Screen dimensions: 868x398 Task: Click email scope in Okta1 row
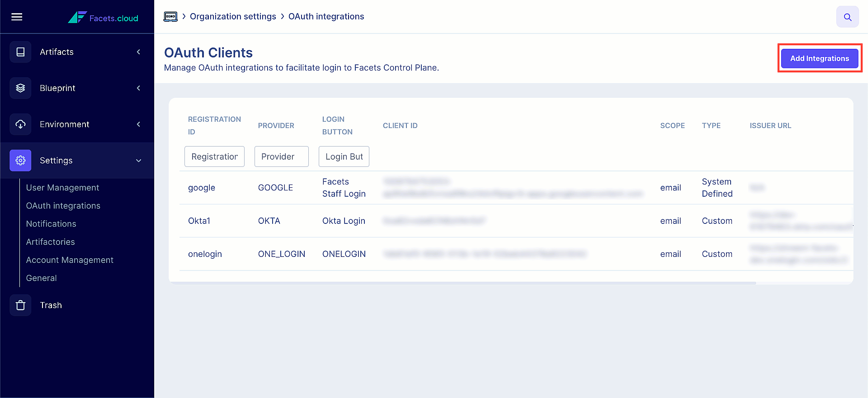(670, 221)
